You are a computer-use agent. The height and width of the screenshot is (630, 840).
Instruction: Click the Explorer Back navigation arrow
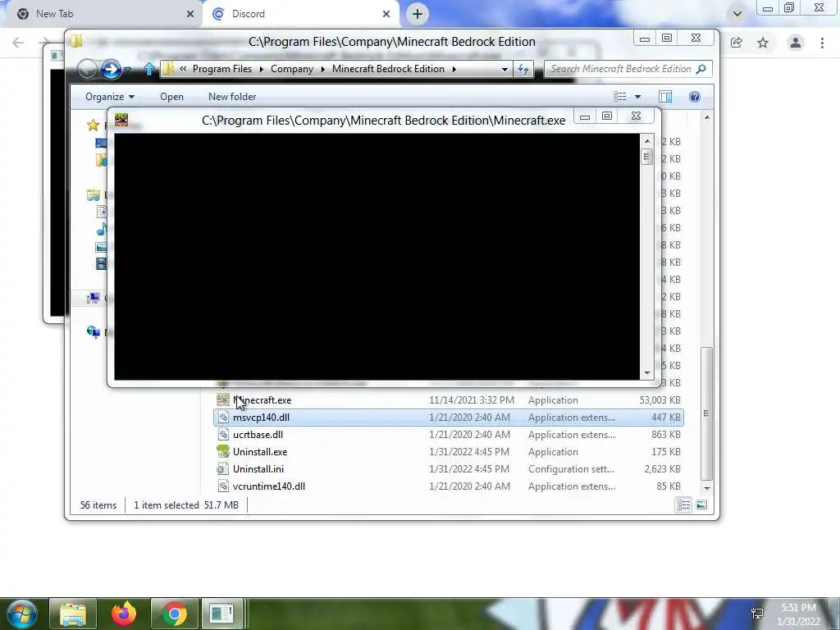point(87,69)
